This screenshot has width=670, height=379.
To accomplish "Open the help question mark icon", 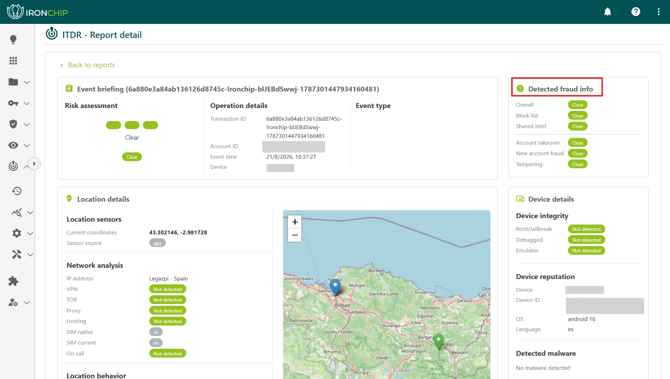I will (635, 12).
